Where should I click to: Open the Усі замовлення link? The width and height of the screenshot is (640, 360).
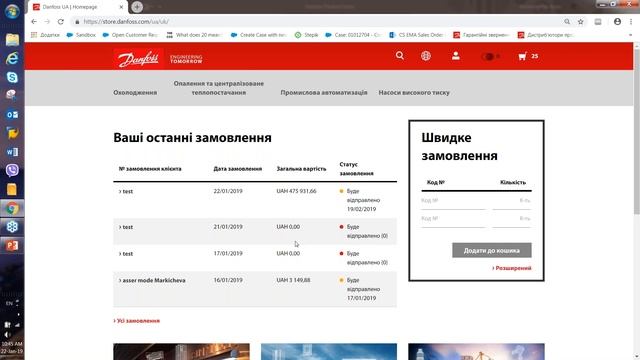[136, 321]
